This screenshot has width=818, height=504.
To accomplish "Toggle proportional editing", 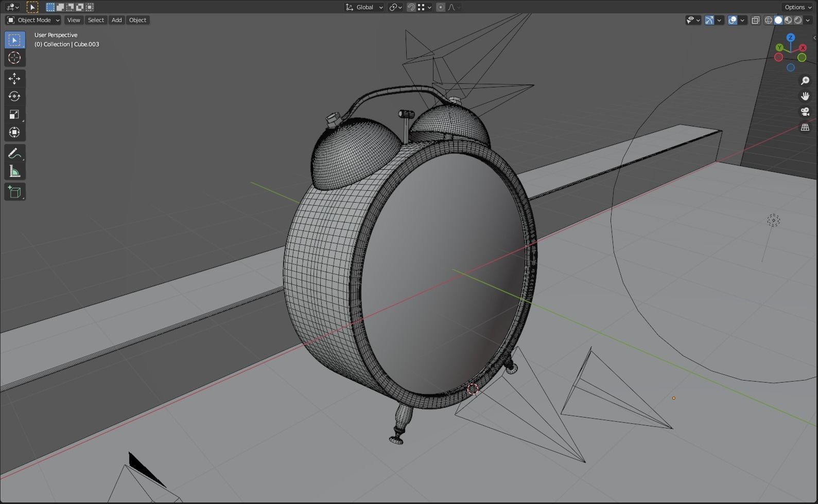I will [441, 7].
